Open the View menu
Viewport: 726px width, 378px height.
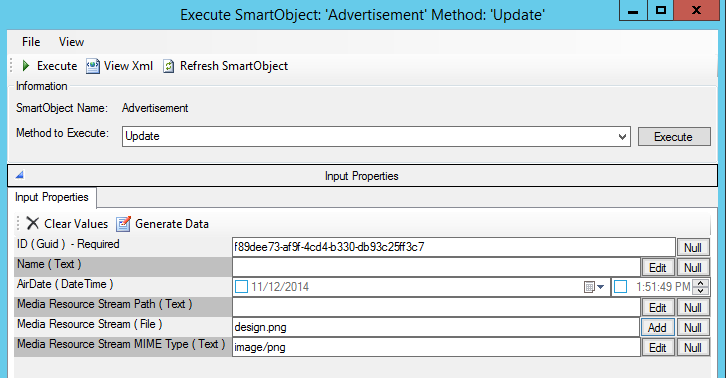71,42
